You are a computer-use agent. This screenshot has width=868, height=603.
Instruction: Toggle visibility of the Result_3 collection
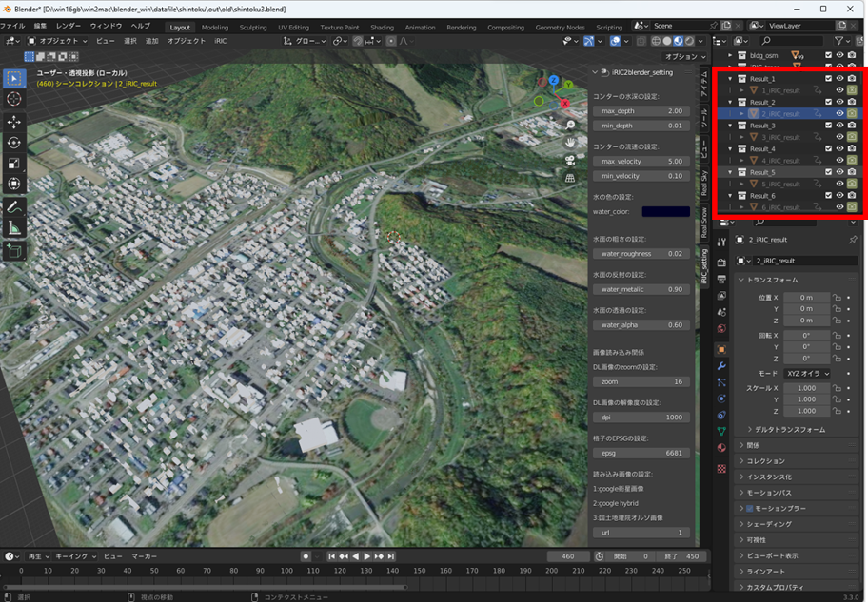pos(839,126)
